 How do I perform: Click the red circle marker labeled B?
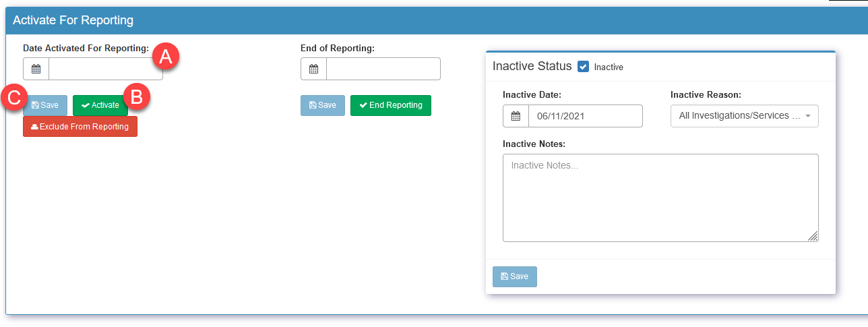(x=137, y=96)
